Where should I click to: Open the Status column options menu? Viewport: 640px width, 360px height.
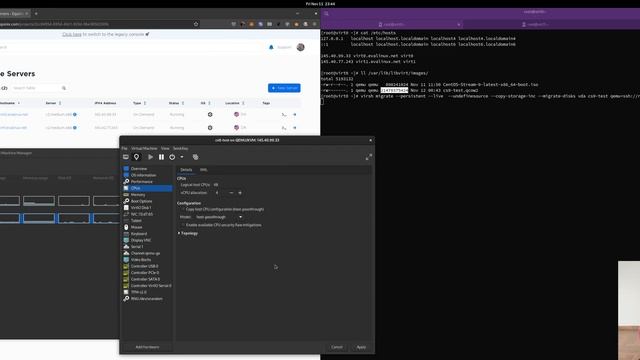pyautogui.click(x=183, y=103)
